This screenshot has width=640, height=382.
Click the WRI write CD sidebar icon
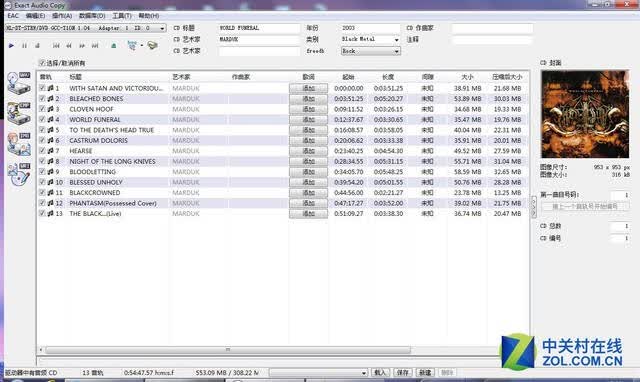[x=19, y=175]
